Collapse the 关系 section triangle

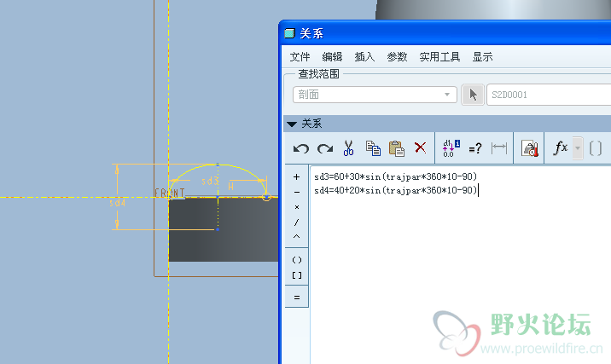tap(292, 124)
